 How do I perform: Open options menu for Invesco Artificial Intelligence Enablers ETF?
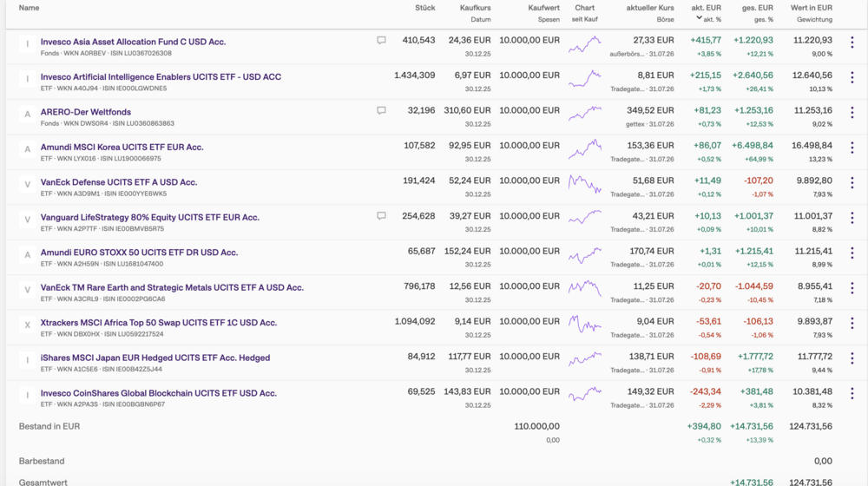(x=852, y=77)
